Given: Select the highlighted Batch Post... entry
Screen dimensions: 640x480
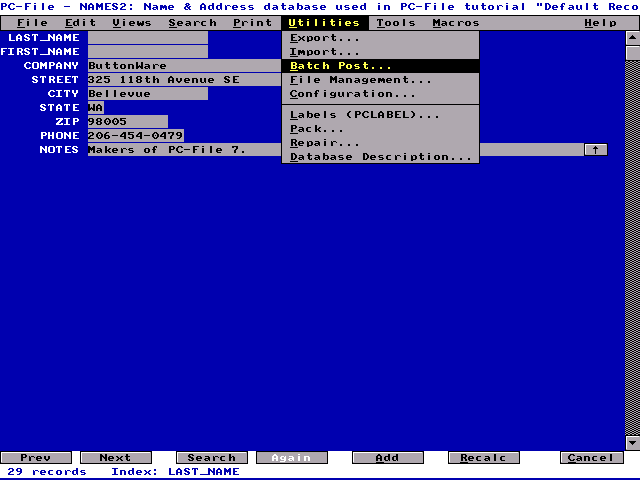Looking at the screenshot, I should pyautogui.click(x=341, y=66).
